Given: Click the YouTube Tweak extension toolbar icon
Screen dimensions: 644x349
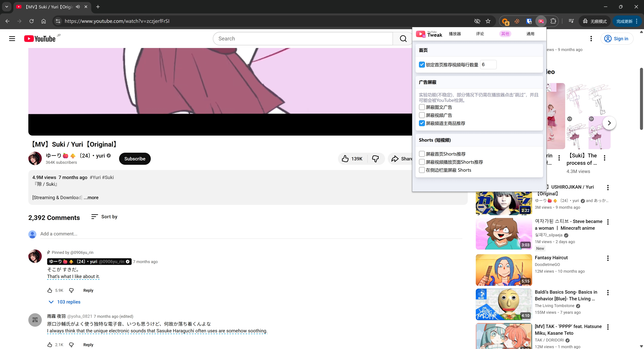Looking at the screenshot, I should coord(541,21).
